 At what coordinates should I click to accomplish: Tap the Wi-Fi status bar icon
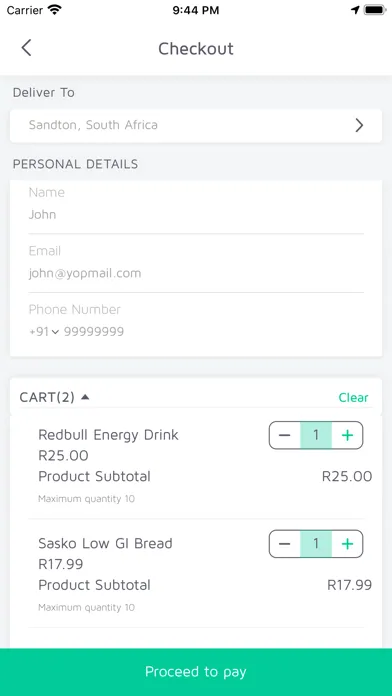pyautogui.click(x=55, y=10)
